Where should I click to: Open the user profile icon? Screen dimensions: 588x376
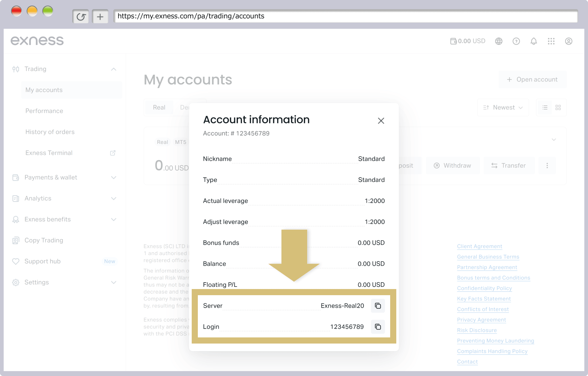tap(569, 41)
